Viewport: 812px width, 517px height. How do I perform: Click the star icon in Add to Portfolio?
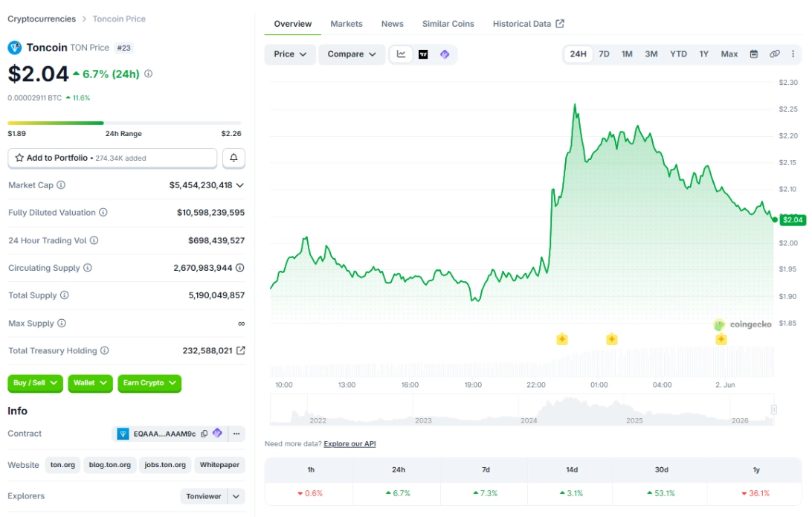pyautogui.click(x=19, y=158)
